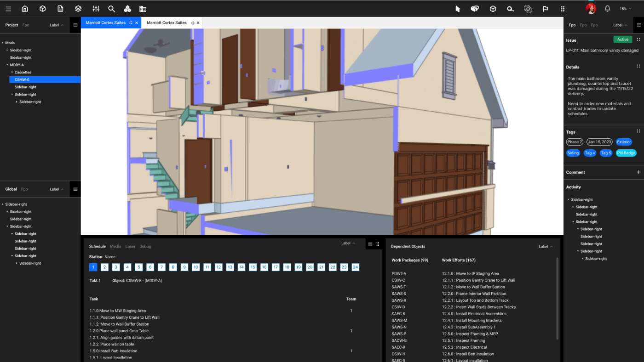Click the building icon in toolbar

click(143, 9)
